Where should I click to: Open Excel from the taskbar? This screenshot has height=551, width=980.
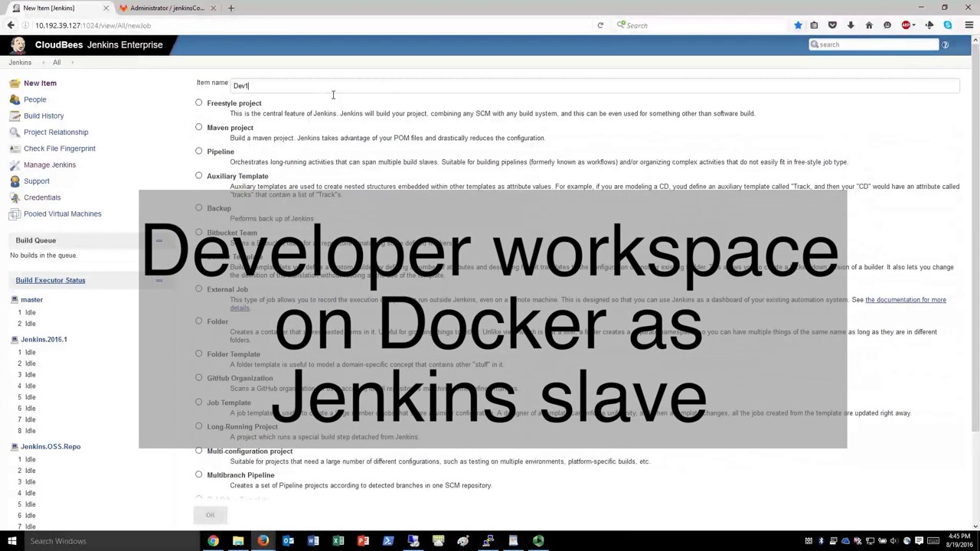click(338, 541)
